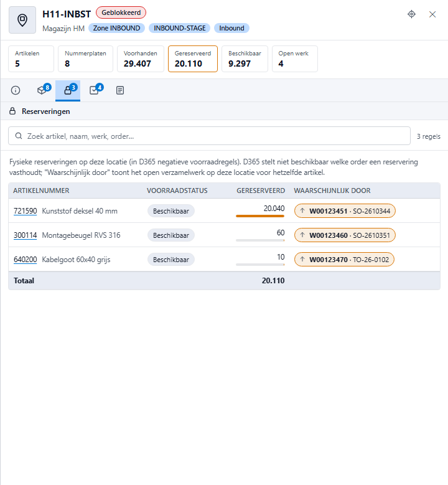Click the up arrow icon in the W00123470 chip
The image size is (448, 485).
click(x=302, y=259)
